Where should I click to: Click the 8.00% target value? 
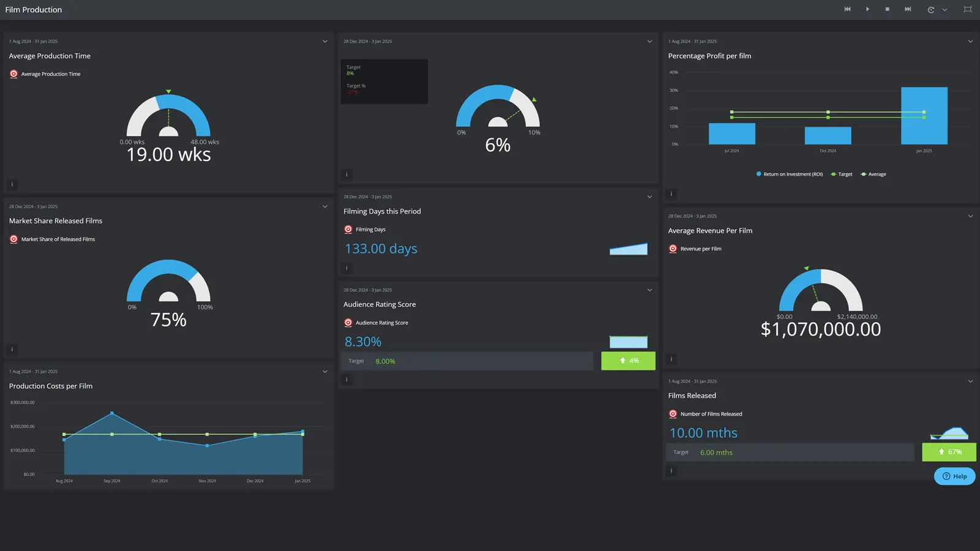pyautogui.click(x=385, y=361)
